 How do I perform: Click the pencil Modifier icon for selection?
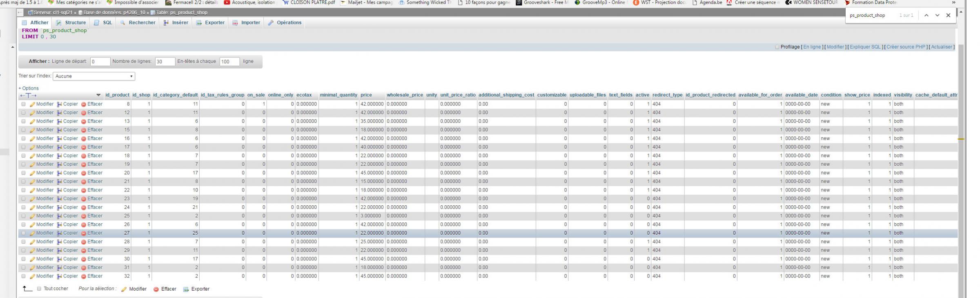[x=124, y=289]
